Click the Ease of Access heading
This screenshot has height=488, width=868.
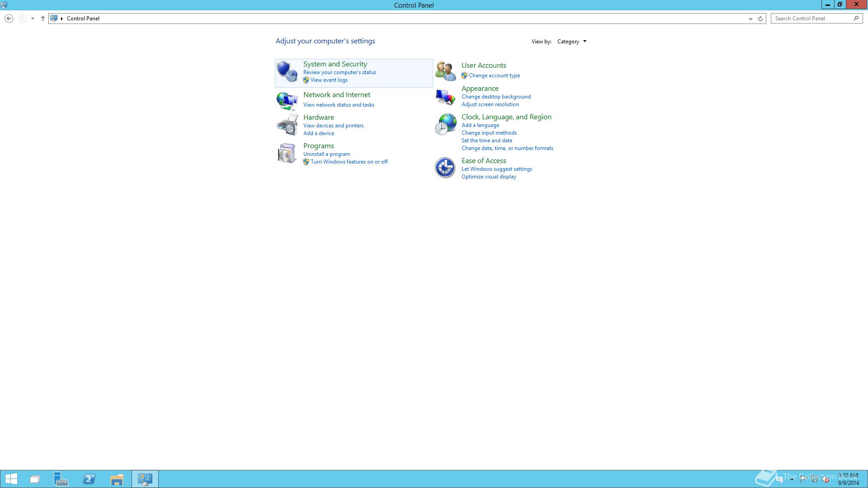pyautogui.click(x=484, y=161)
